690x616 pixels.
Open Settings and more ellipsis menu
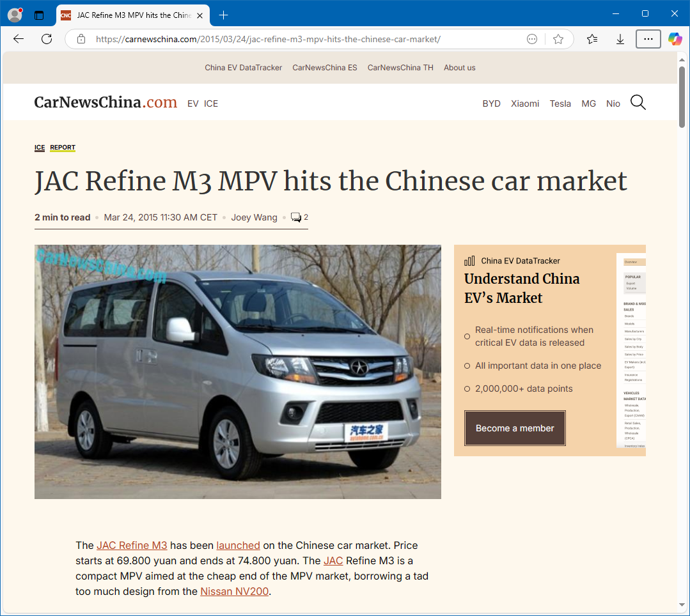[x=648, y=39]
